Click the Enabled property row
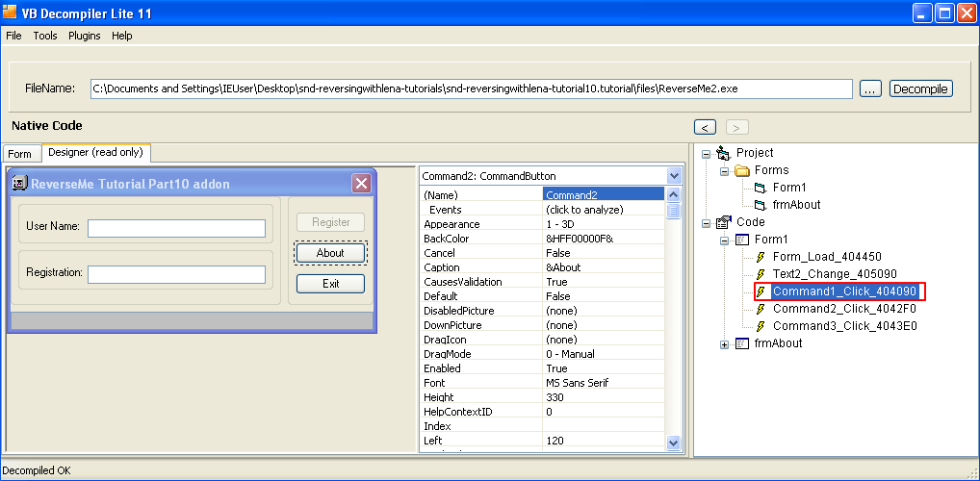 (x=543, y=368)
